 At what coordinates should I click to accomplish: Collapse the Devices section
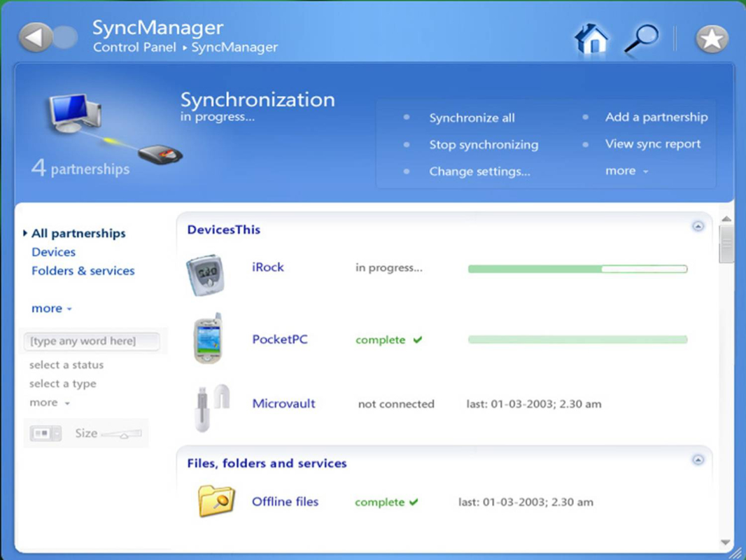coord(698,227)
